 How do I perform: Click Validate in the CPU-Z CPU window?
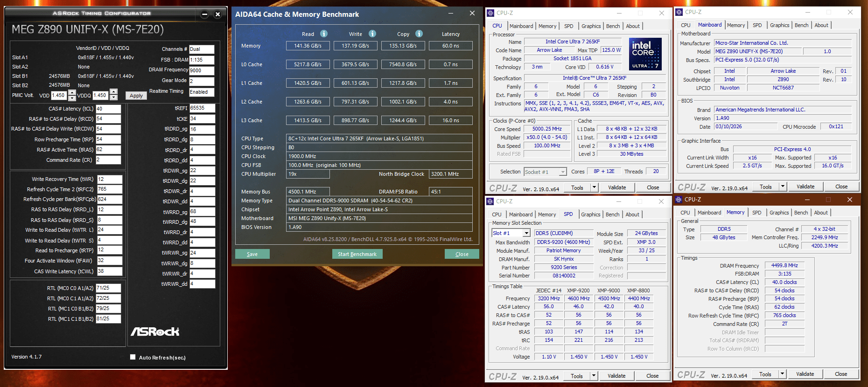(x=617, y=187)
